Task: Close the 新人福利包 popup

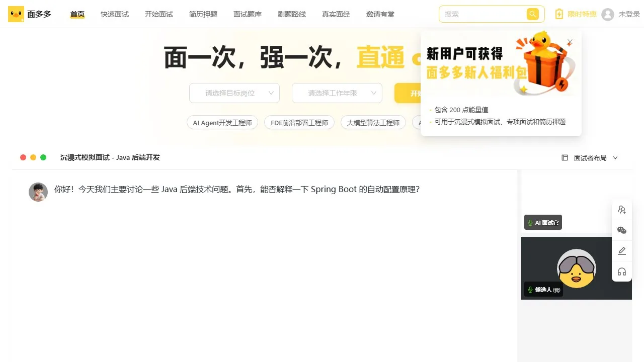Action: point(570,42)
